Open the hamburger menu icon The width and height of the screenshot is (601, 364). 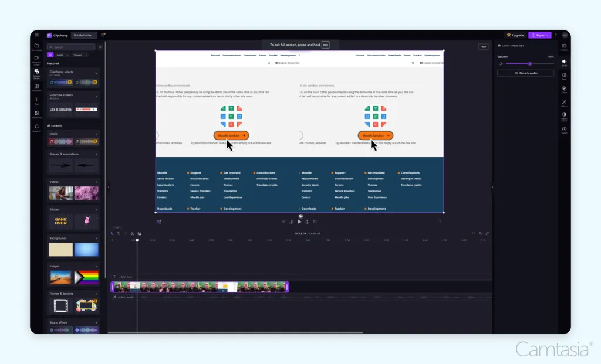click(37, 35)
